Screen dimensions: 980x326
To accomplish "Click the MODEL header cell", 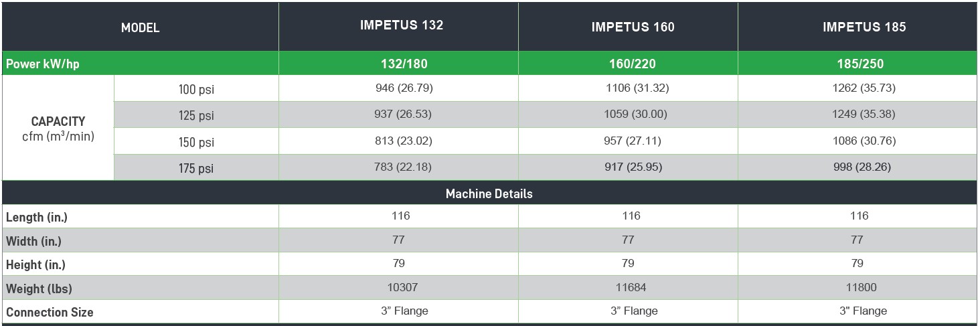I will point(140,28).
